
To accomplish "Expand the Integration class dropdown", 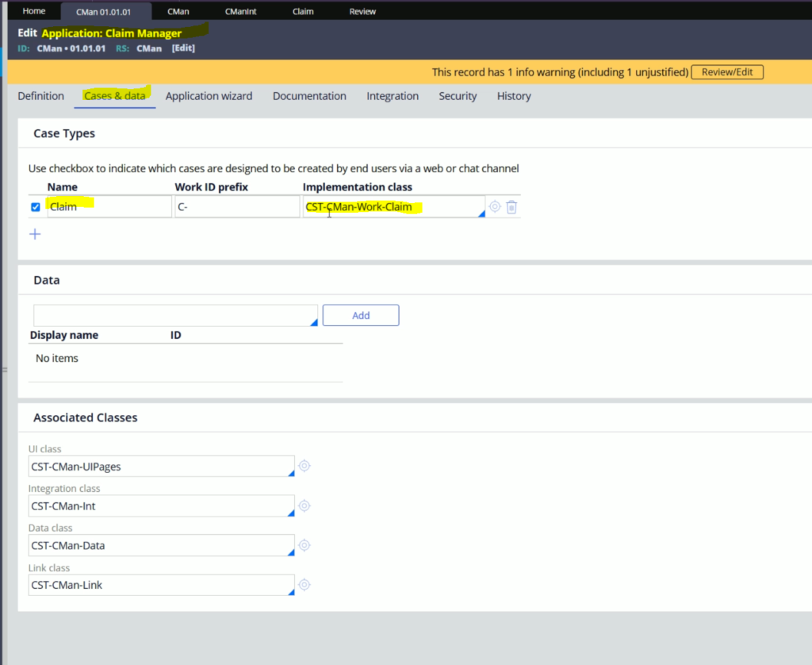I will click(x=291, y=513).
